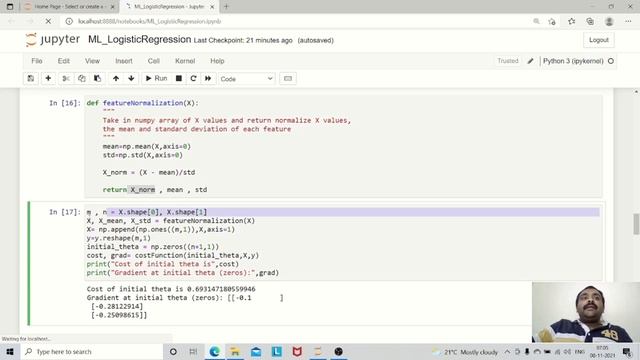This screenshot has height=360, width=640.
Task: Open the command palette keyboard icon
Action: click(288, 78)
